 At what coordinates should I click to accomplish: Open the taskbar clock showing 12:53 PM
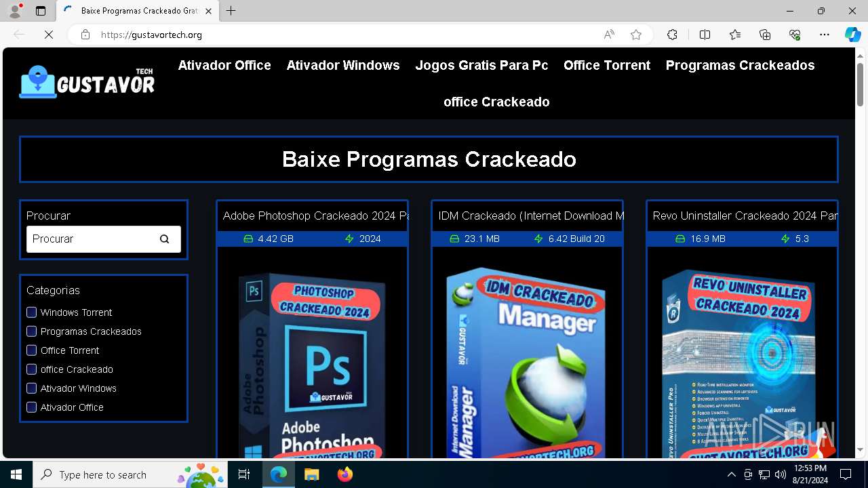click(x=810, y=474)
